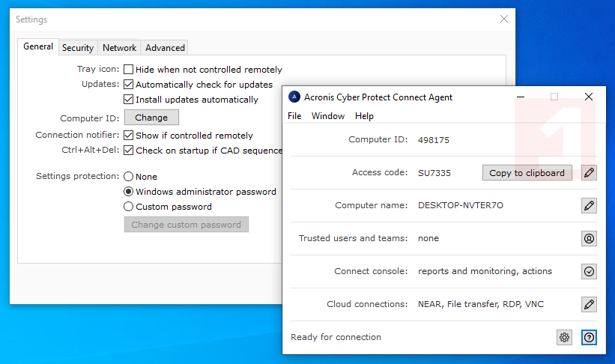Close the Settings window
The image size is (615, 364).
[504, 19]
